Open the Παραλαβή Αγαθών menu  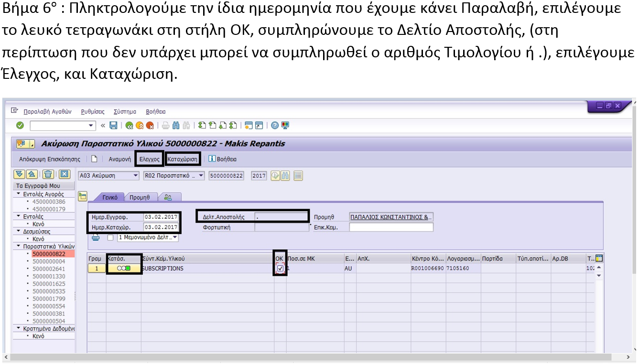[47, 112]
